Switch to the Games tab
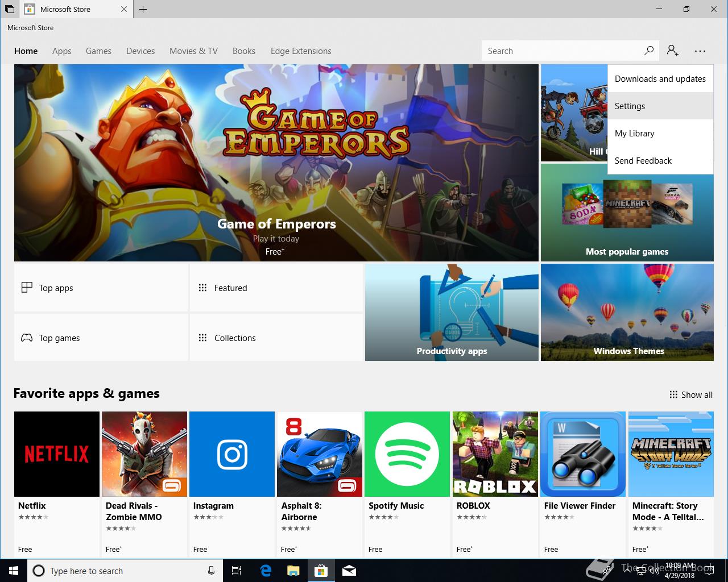The height and width of the screenshot is (582, 728). [x=98, y=51]
